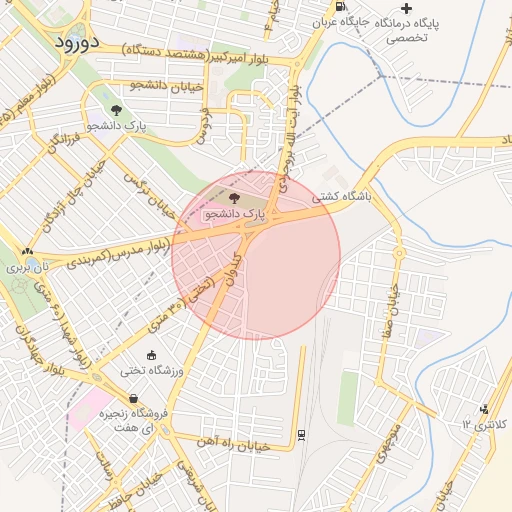Click the train station icon
This screenshot has width=512, height=512.
point(302,435)
